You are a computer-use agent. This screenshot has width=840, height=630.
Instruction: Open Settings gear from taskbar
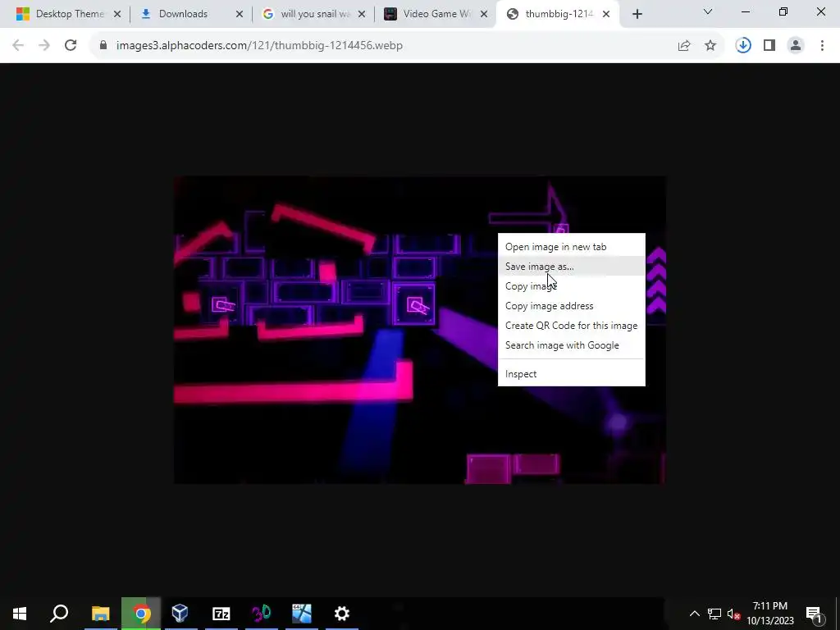point(342,614)
